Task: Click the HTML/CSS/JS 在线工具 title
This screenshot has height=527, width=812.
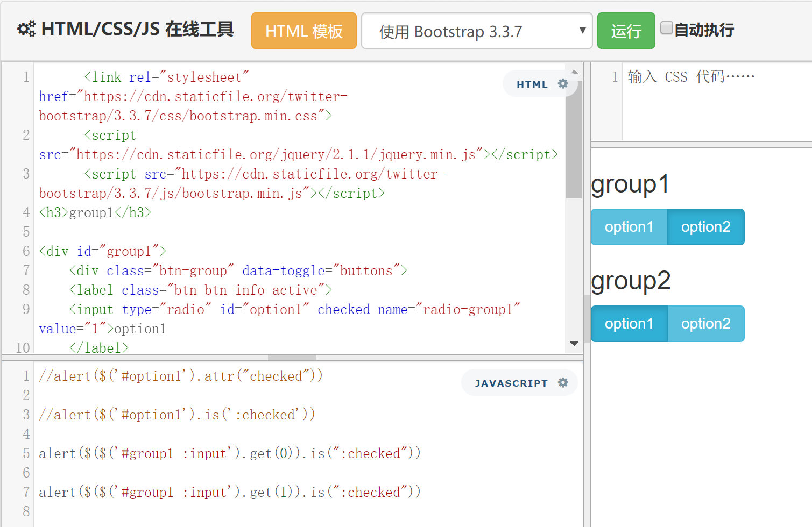Action: click(137, 29)
